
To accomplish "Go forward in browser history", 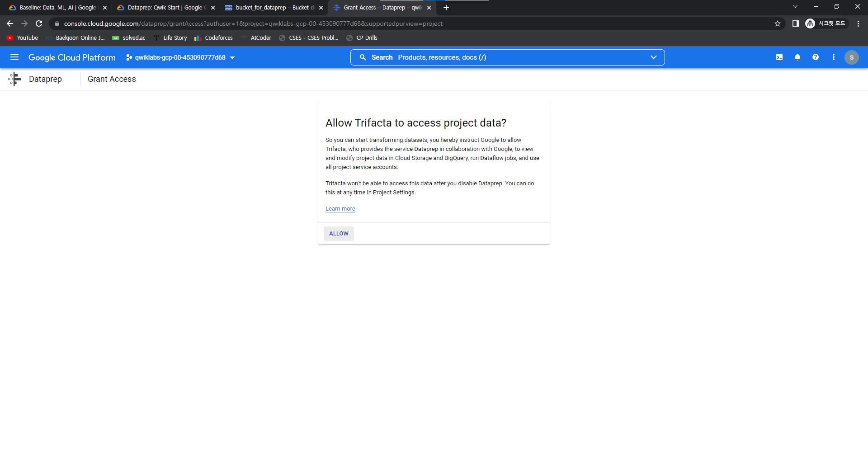I will [24, 23].
